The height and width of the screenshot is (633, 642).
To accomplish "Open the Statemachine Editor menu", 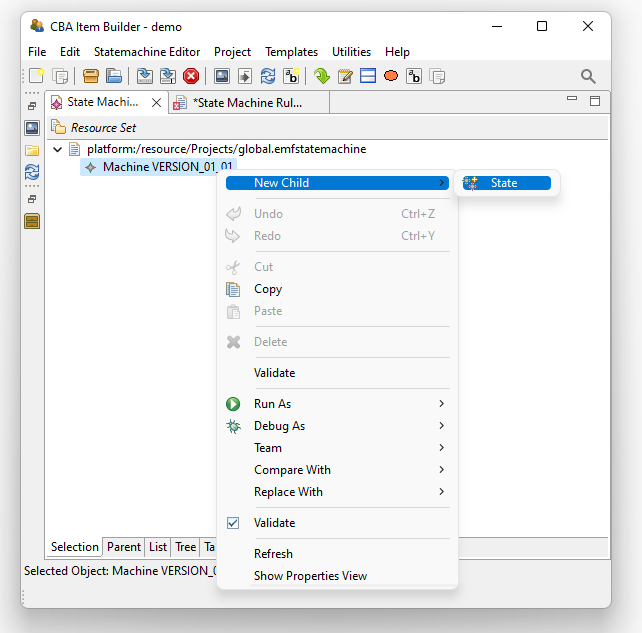I will [x=147, y=52].
